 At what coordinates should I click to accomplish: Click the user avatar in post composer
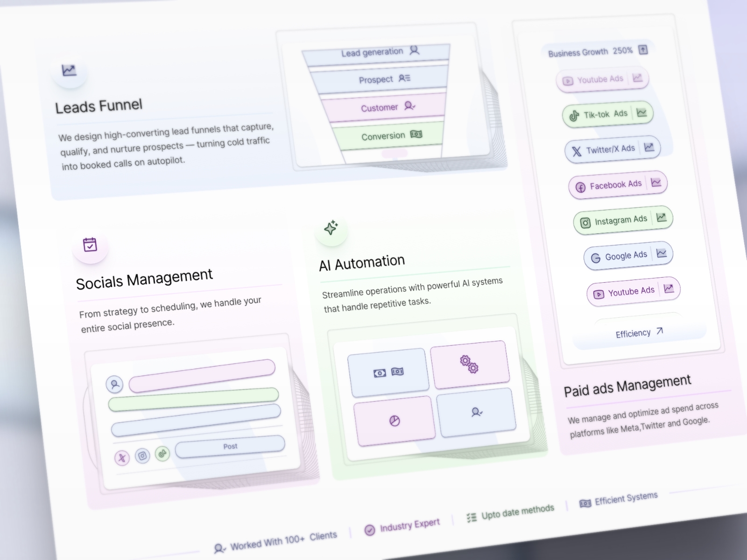(114, 385)
